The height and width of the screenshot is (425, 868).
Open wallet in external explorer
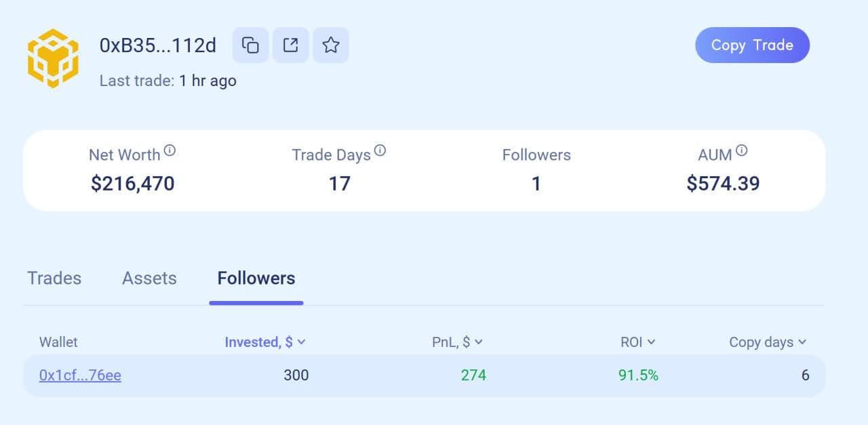point(290,45)
